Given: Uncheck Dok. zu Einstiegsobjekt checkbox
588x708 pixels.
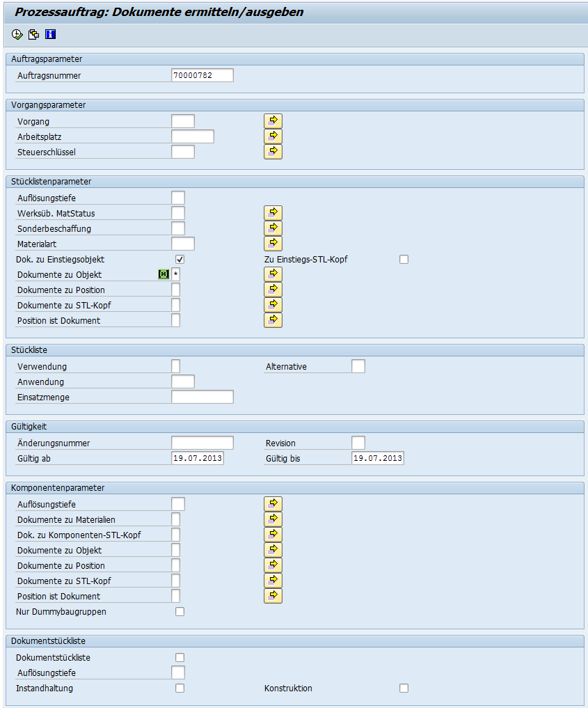Looking at the screenshot, I should pyautogui.click(x=180, y=260).
